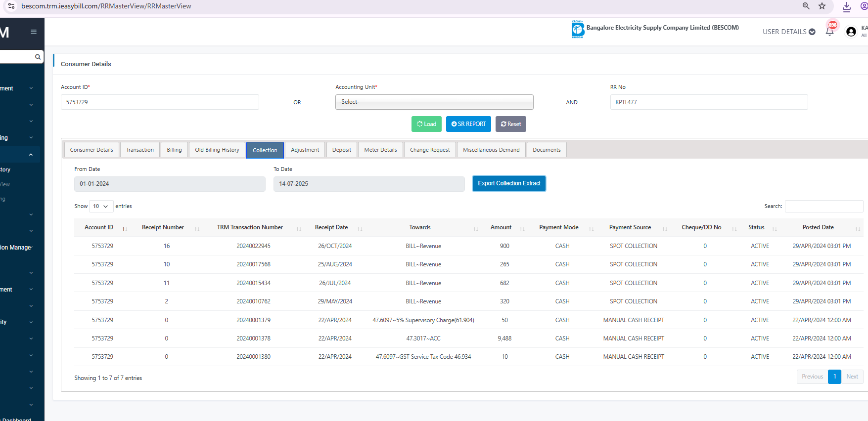Sort by Payment Mode column arrows

point(591,229)
